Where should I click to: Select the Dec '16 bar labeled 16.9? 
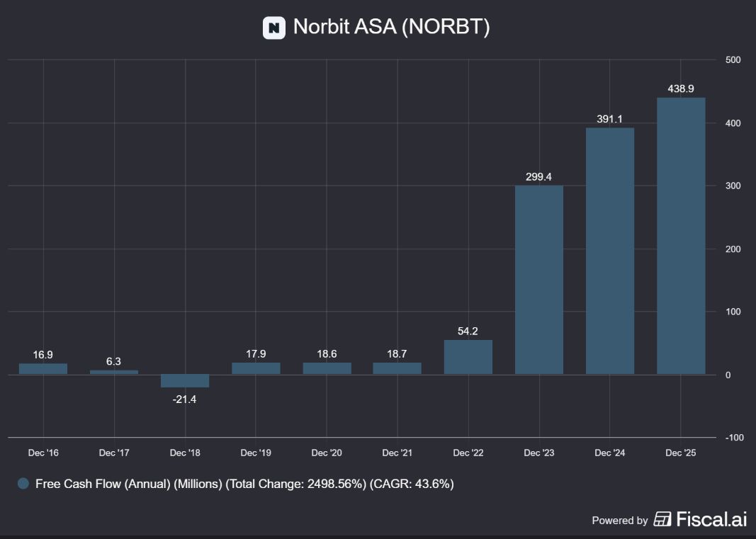coord(43,369)
